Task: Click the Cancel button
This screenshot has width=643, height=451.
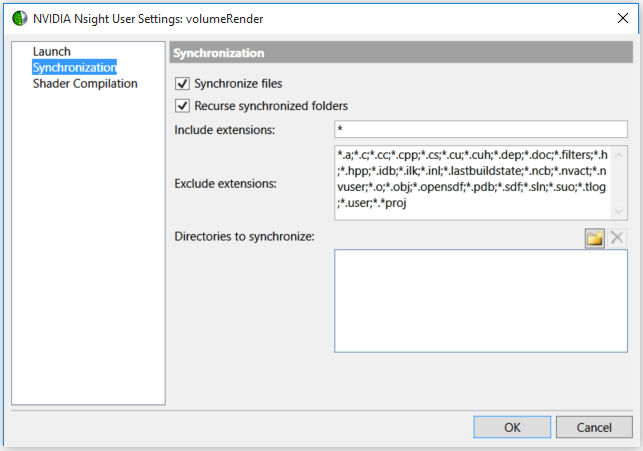Action: (x=594, y=427)
